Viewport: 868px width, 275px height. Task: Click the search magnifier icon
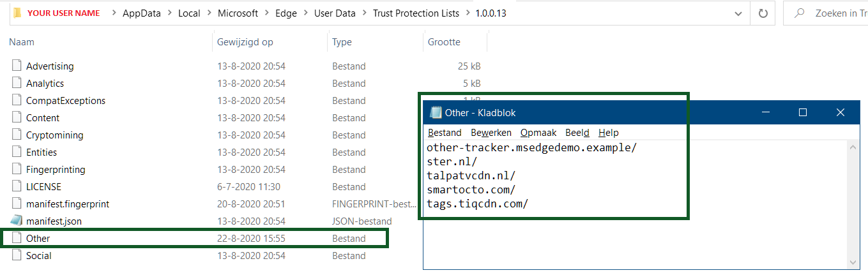798,13
